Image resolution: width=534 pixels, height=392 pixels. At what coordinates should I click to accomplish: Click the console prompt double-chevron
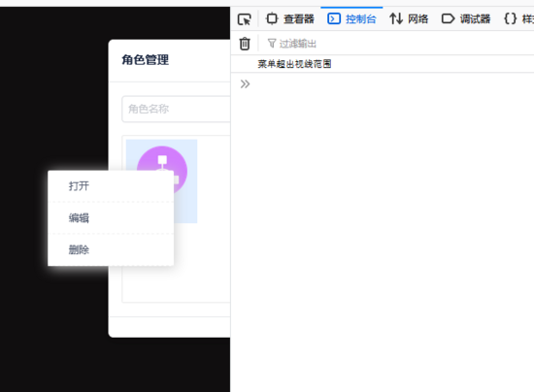click(x=245, y=83)
